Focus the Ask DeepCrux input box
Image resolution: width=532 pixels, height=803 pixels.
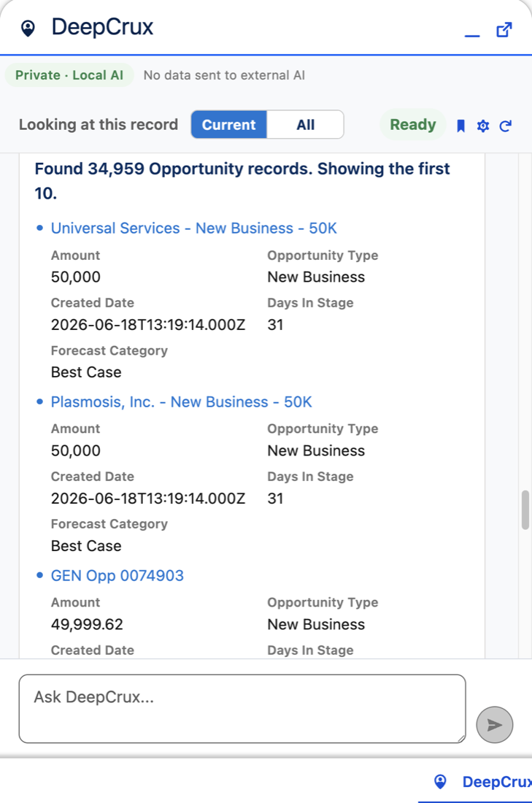point(242,709)
